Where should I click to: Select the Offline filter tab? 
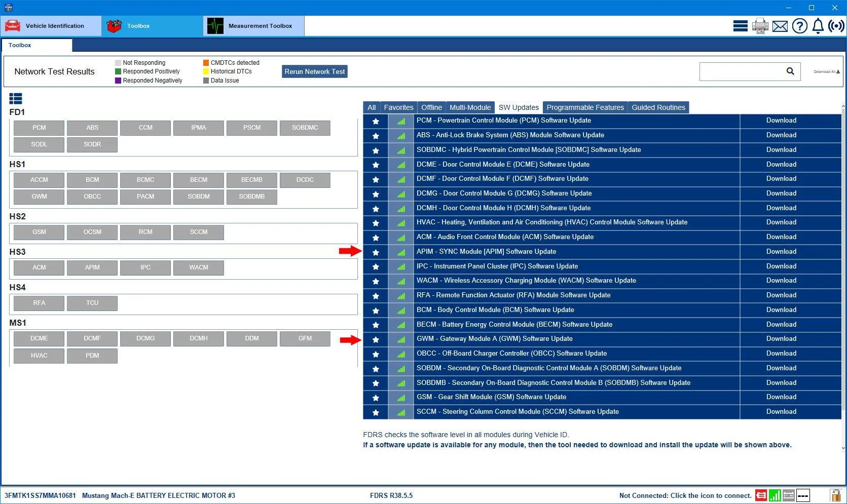[x=431, y=107]
